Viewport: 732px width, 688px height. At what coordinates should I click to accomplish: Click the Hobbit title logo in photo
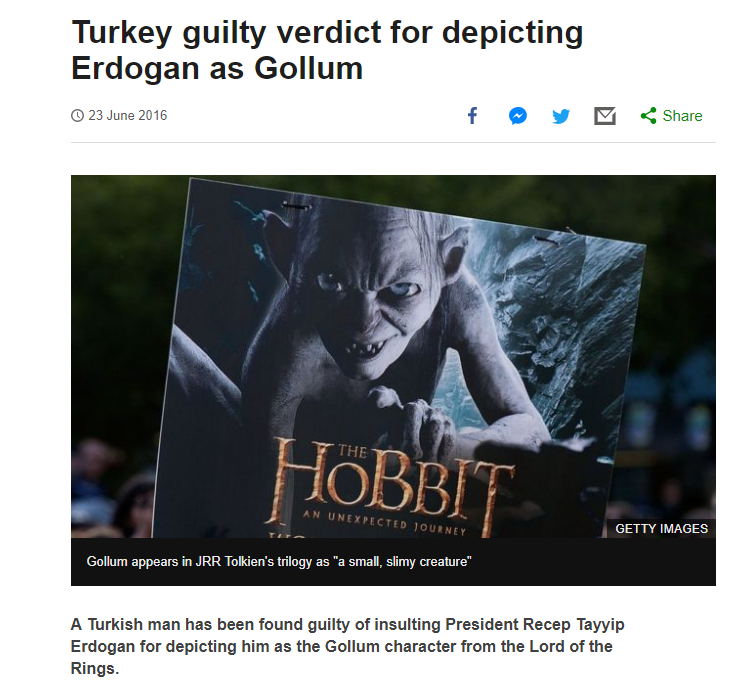390,483
